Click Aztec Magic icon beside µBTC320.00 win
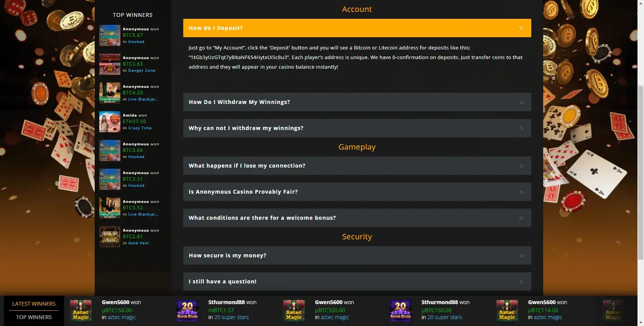 pyautogui.click(x=294, y=310)
